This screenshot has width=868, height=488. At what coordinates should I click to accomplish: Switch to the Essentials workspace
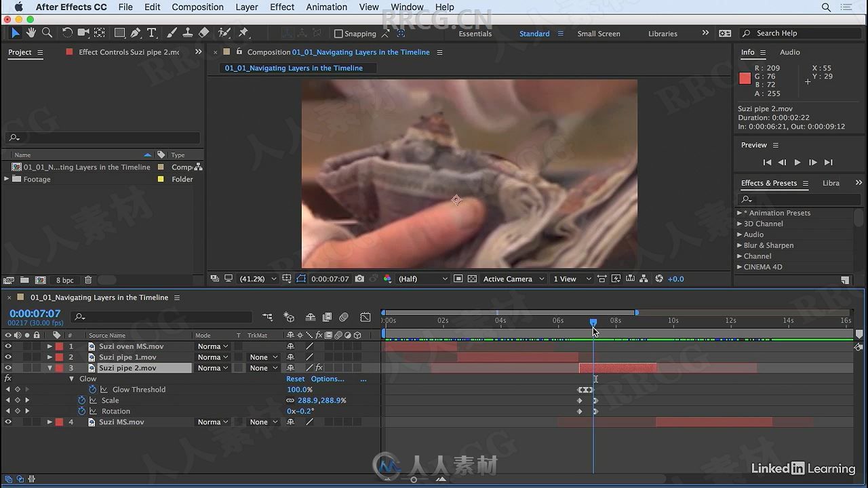475,33
